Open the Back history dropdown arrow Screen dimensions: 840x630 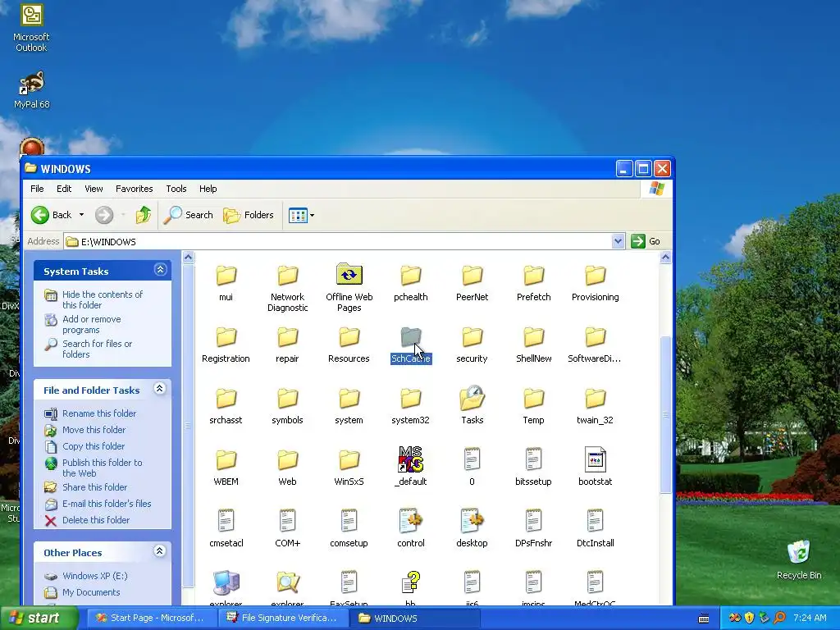pos(81,215)
